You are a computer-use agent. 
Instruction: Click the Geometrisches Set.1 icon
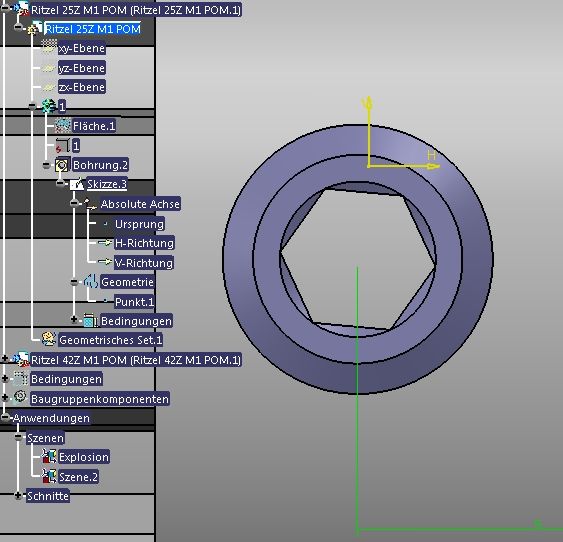point(48,339)
